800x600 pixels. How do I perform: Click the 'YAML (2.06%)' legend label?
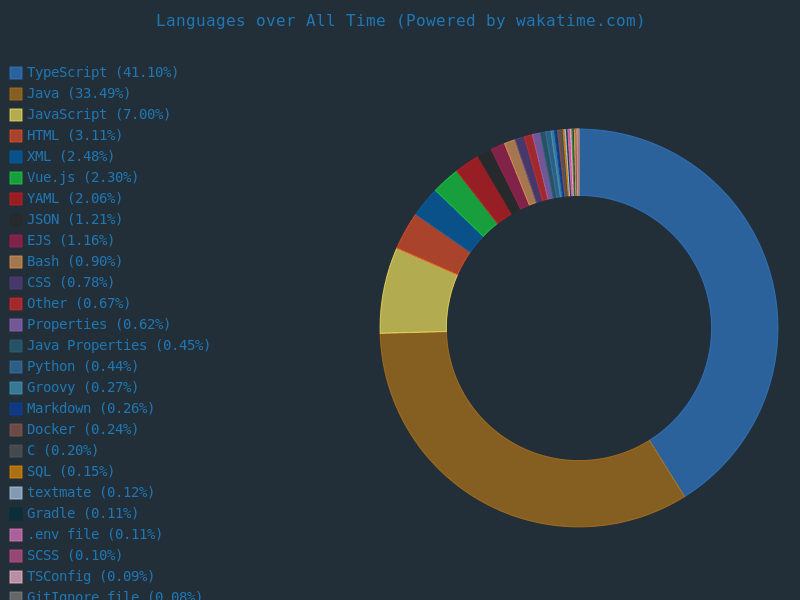point(75,198)
